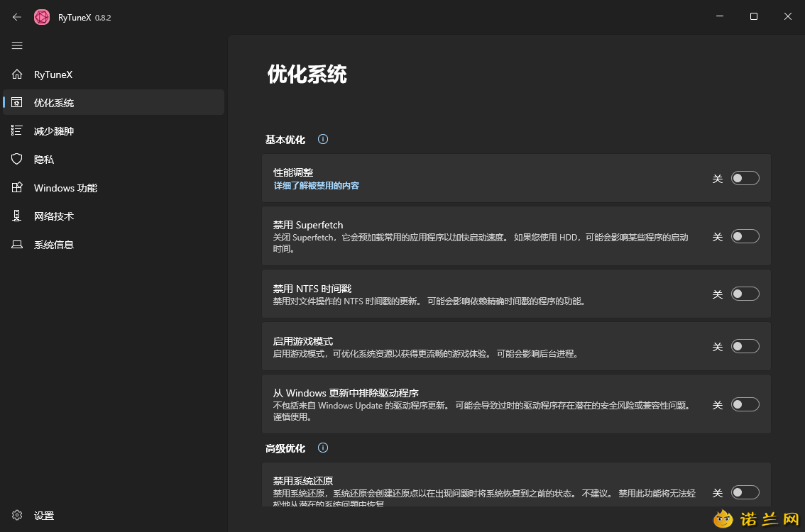The width and height of the screenshot is (805, 532).
Task: Click the back arrow in title bar
Action: (17, 17)
